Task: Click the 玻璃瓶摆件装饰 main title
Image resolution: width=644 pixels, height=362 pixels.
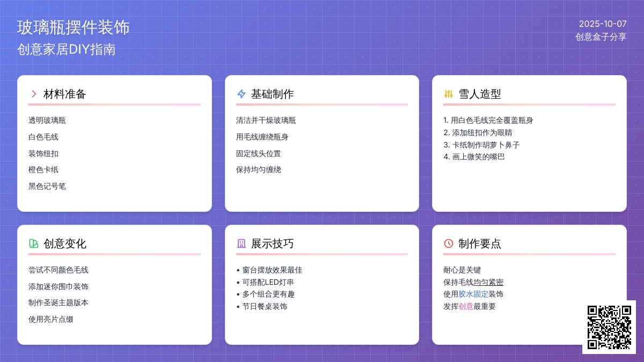Action: click(x=73, y=27)
